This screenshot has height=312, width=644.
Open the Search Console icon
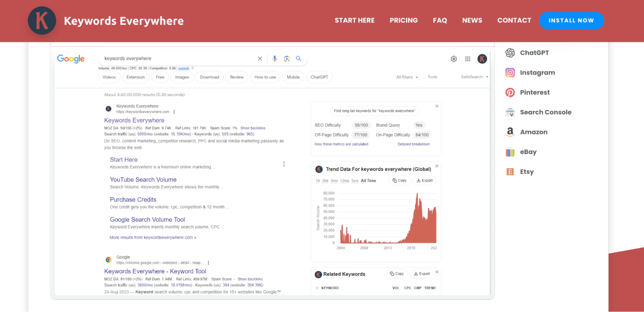[510, 112]
